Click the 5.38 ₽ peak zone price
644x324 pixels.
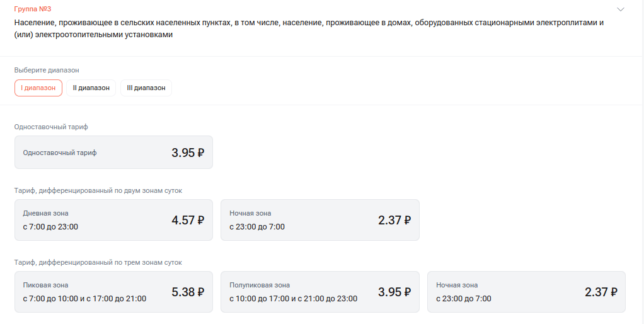pyautogui.click(x=188, y=292)
